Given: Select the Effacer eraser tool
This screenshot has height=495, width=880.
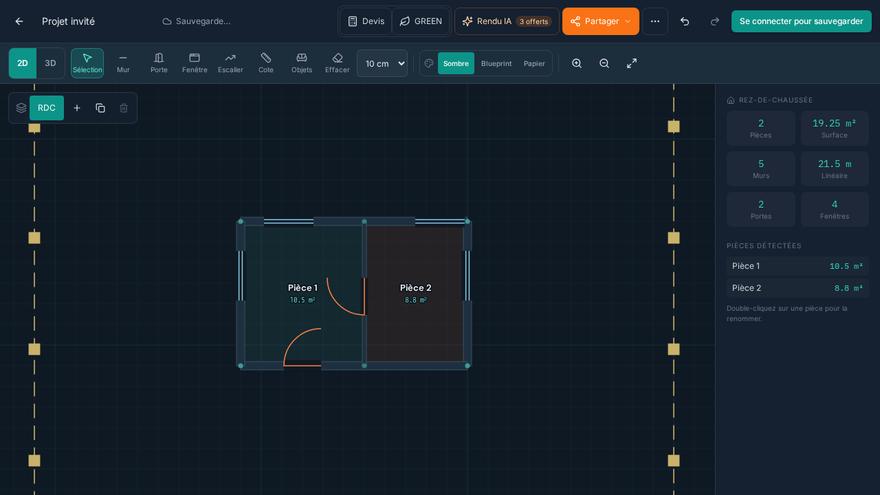Looking at the screenshot, I should pyautogui.click(x=337, y=63).
